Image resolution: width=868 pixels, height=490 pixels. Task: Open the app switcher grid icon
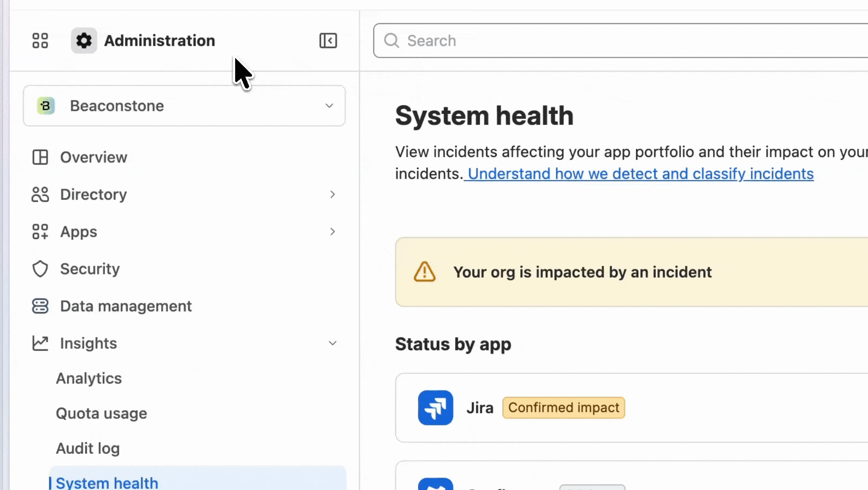pos(40,40)
